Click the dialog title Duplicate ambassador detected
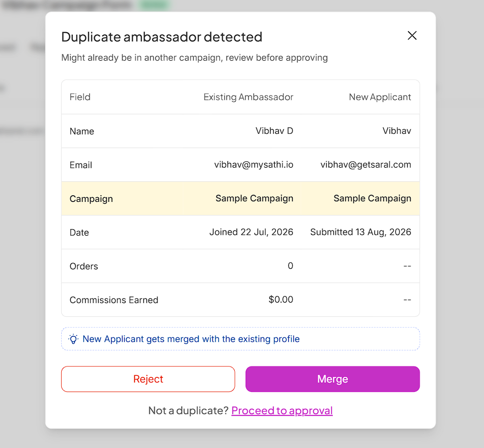Screen dimensions: 484x448 tap(162, 37)
